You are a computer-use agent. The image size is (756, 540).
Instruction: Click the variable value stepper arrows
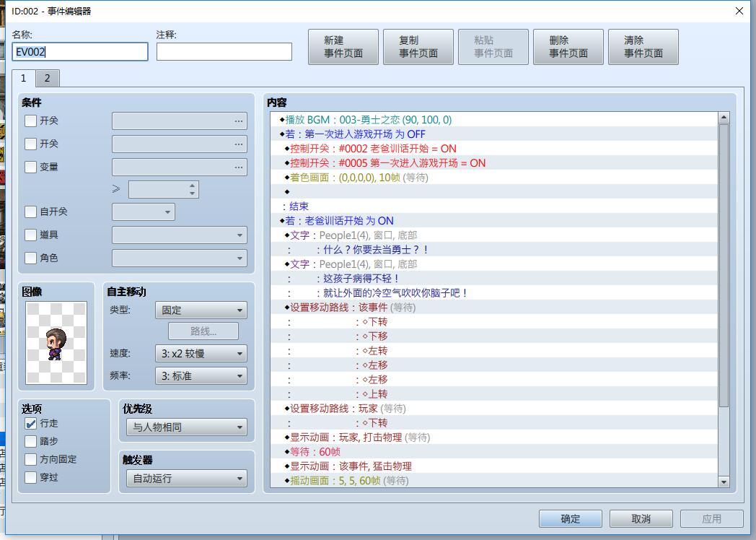coord(193,189)
